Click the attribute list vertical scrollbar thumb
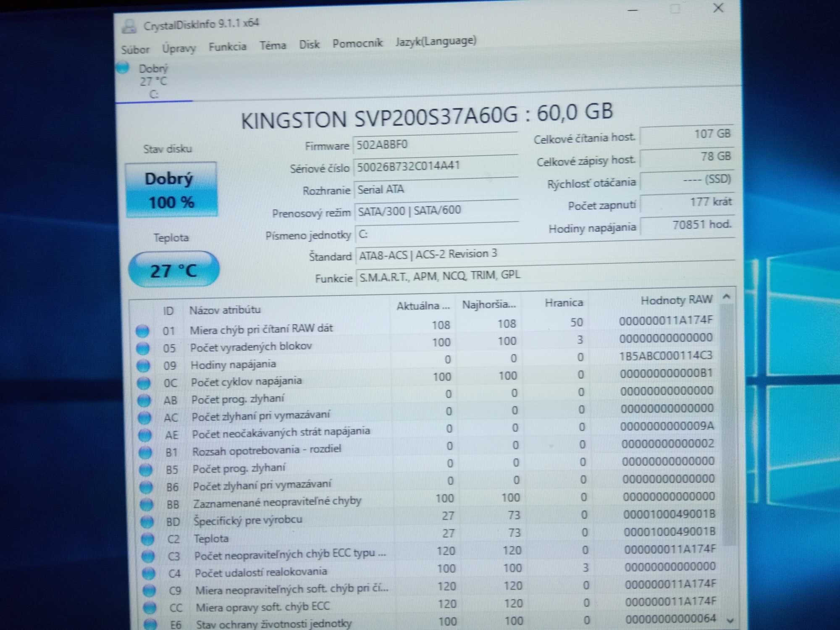This screenshot has height=630, width=840. (729, 424)
